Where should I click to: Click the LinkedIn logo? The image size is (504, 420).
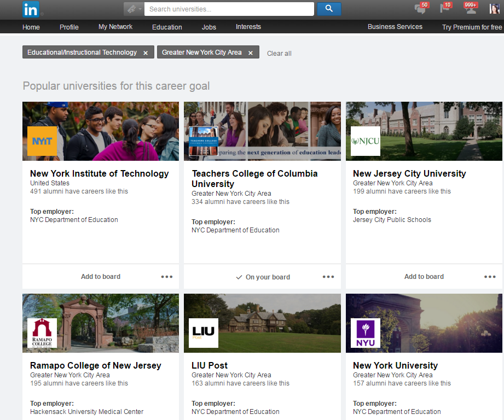click(31, 9)
